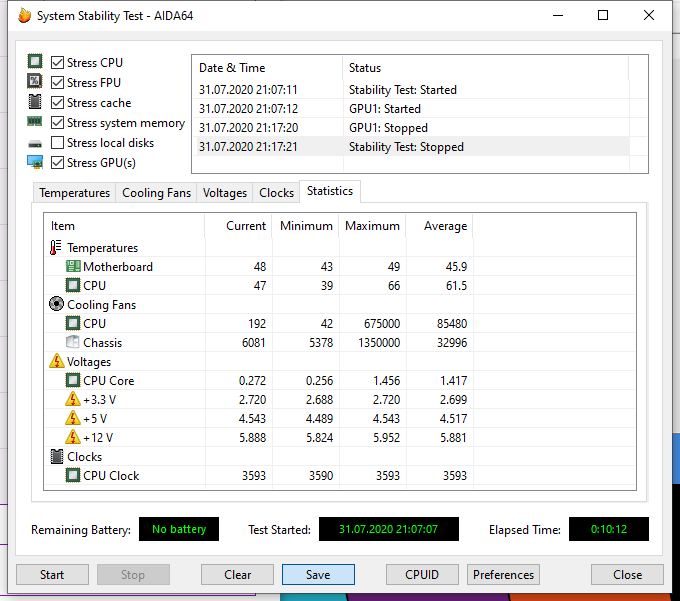Toggle Stress system memory checkbox

tap(57, 123)
